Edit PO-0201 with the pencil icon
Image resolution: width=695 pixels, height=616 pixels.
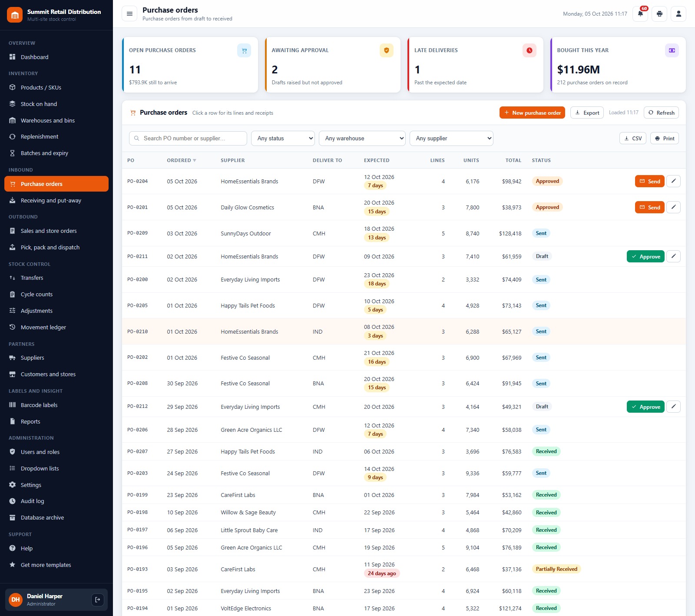(x=673, y=207)
